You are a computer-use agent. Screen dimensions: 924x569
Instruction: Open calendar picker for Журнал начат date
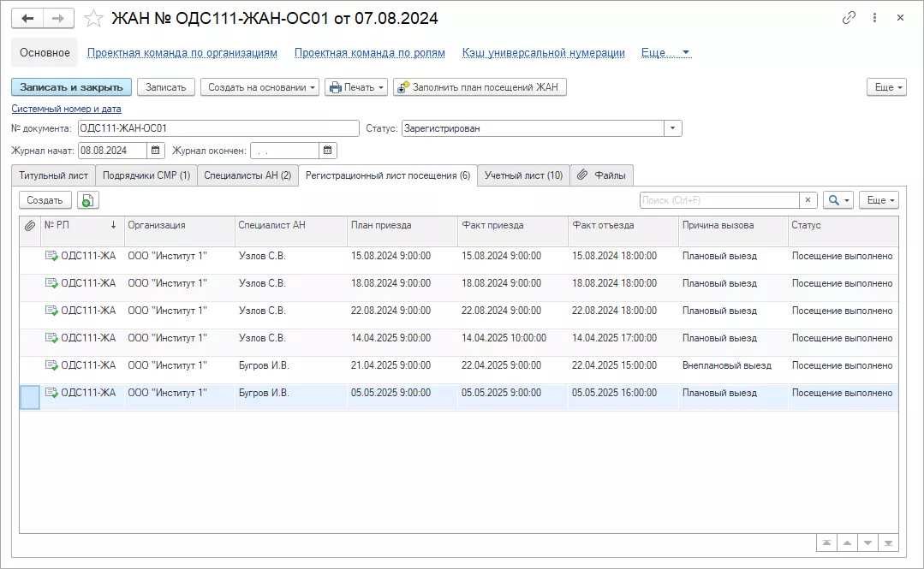[x=156, y=151]
